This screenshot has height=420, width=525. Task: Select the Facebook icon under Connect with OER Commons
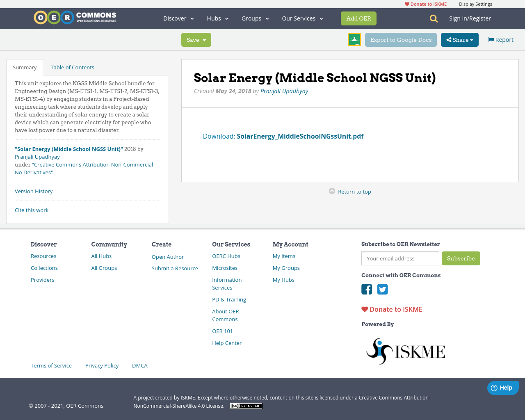tap(367, 289)
